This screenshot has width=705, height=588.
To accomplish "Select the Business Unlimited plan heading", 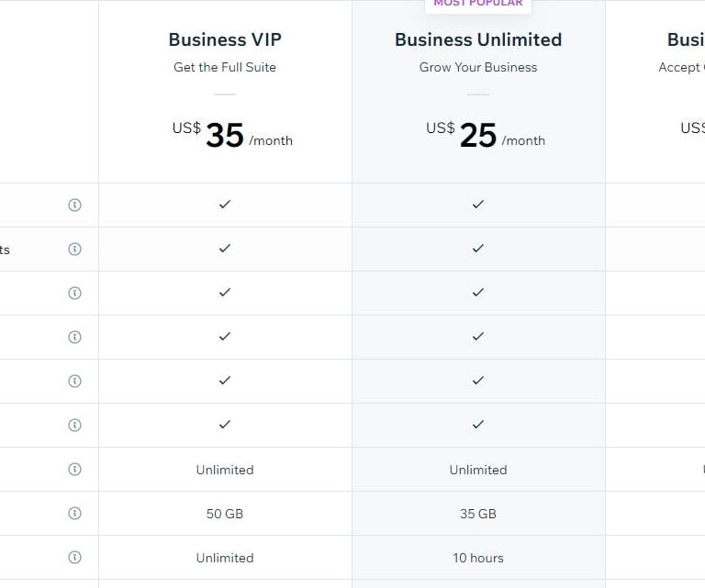I will pyautogui.click(x=478, y=39).
